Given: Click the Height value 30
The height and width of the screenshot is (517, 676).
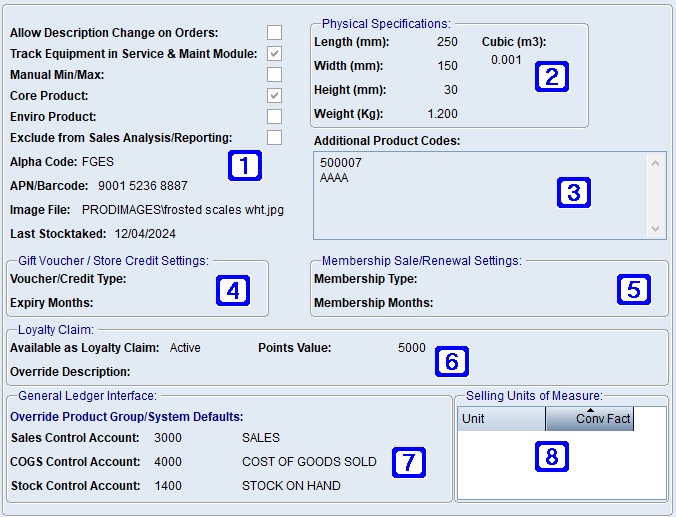Looking at the screenshot, I should tap(451, 90).
